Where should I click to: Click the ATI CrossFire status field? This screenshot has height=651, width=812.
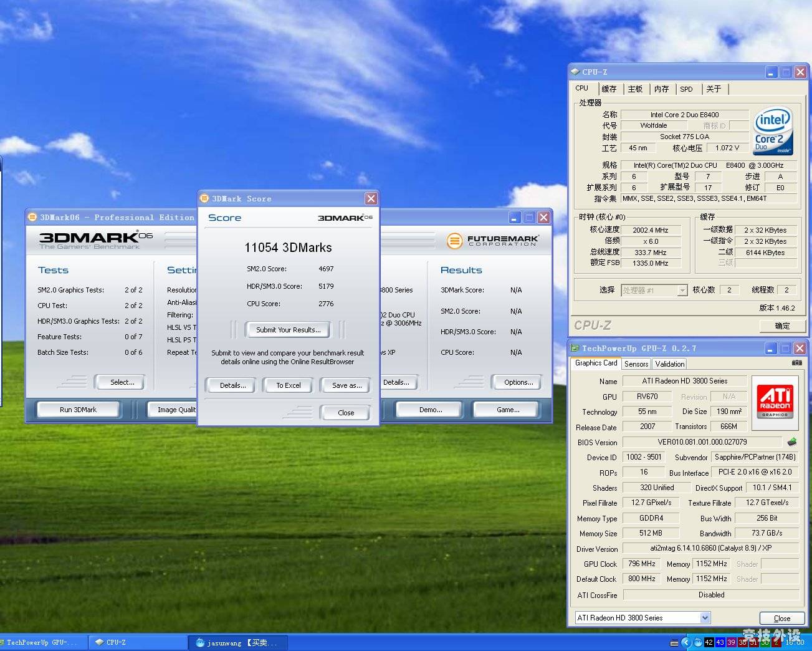point(710,595)
